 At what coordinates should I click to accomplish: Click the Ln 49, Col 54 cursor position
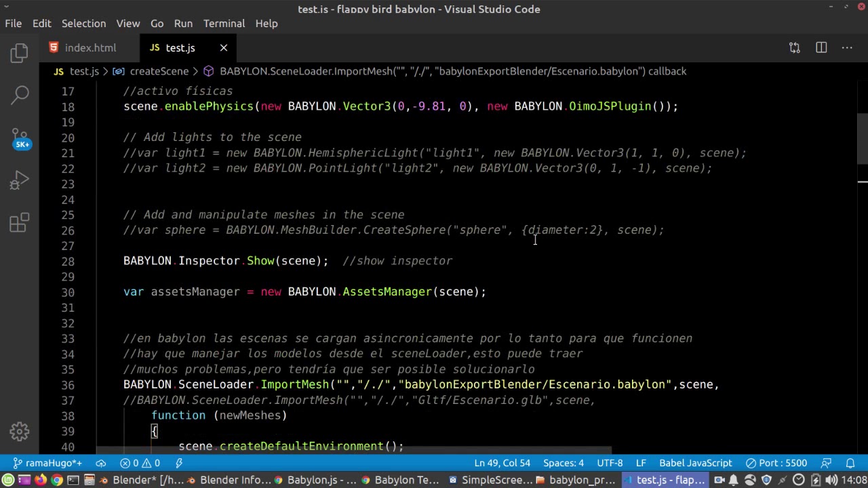pyautogui.click(x=502, y=463)
